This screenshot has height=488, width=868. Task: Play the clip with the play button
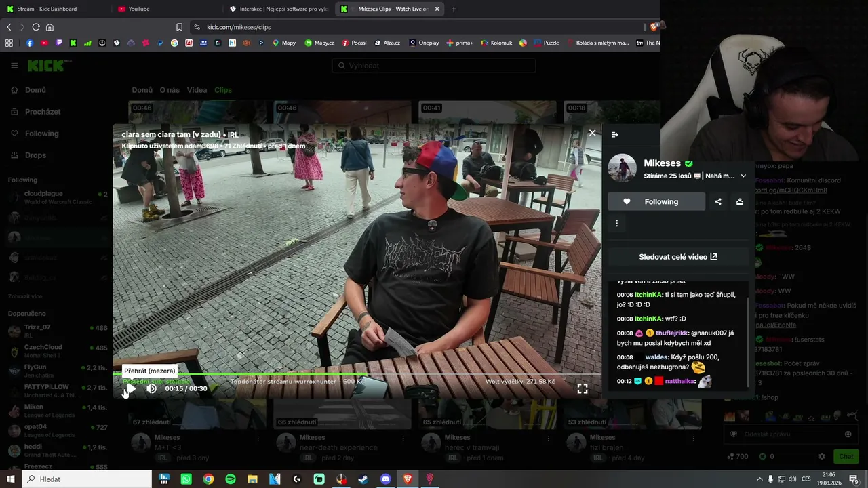(131, 389)
